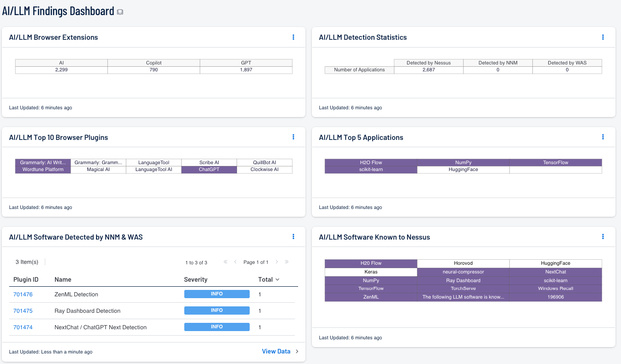This screenshot has height=364, width=621.
Task: Click the GPT count 1,897 cell
Action: click(246, 70)
